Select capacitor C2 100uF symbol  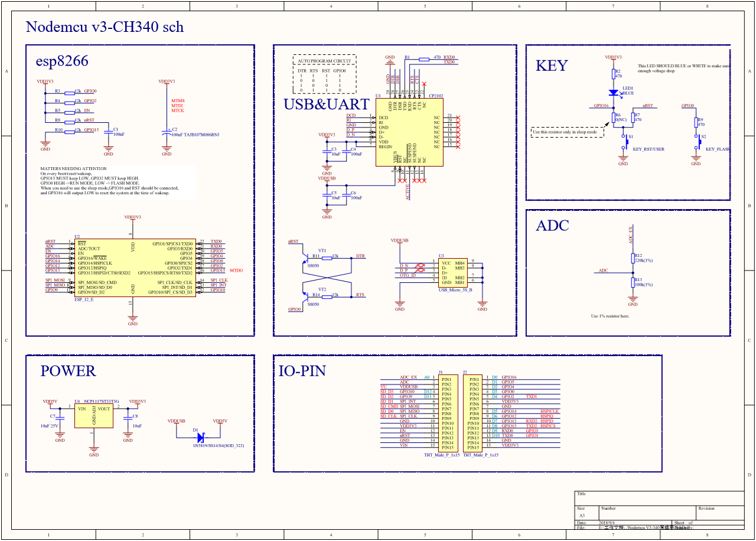pos(167,132)
